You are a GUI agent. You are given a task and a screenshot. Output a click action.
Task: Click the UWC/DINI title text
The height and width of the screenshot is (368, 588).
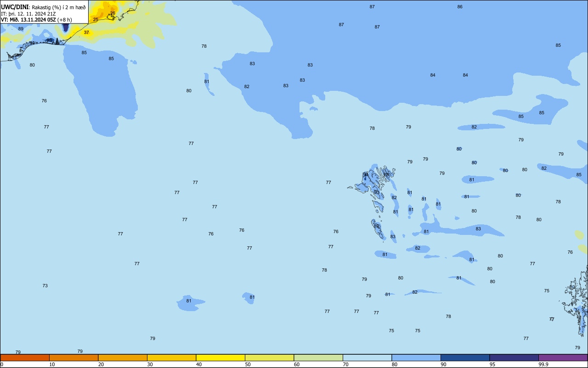pos(15,7)
